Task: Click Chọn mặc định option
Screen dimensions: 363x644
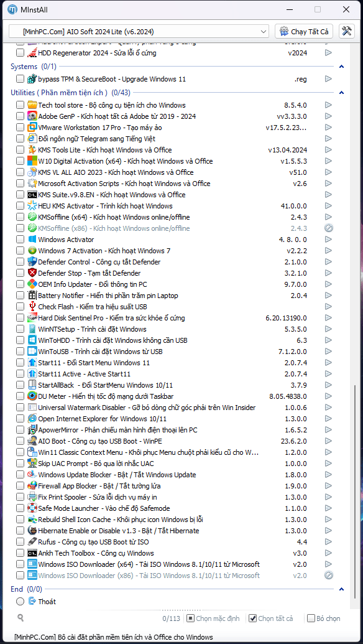Action: [x=214, y=618]
